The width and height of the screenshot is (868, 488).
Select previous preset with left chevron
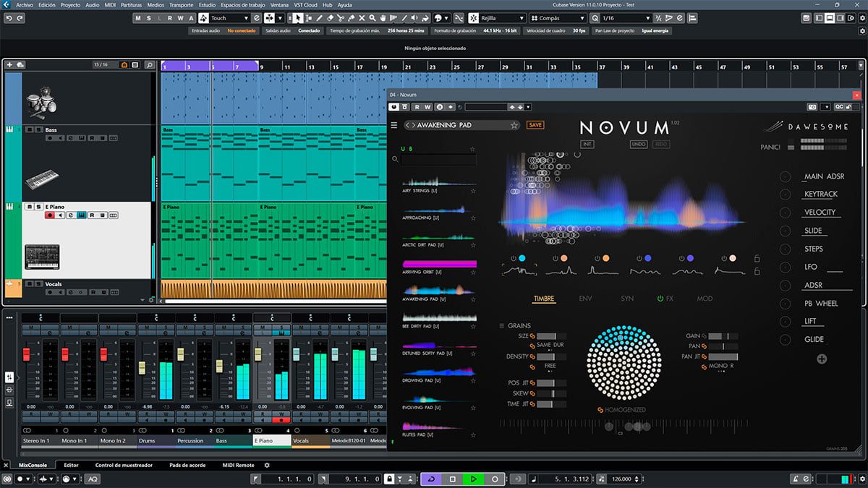coord(408,125)
